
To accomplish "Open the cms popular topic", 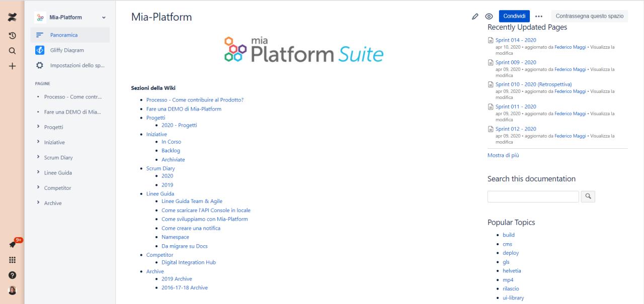I will pyautogui.click(x=507, y=244).
